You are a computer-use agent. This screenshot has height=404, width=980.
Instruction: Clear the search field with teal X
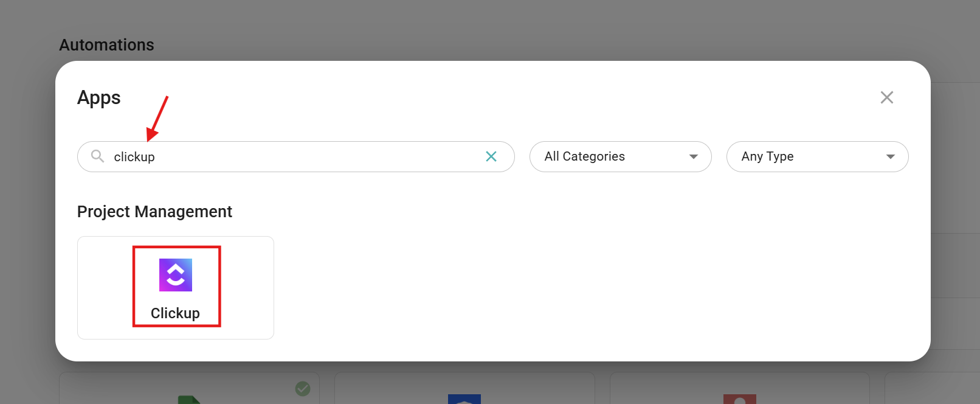[x=491, y=156]
